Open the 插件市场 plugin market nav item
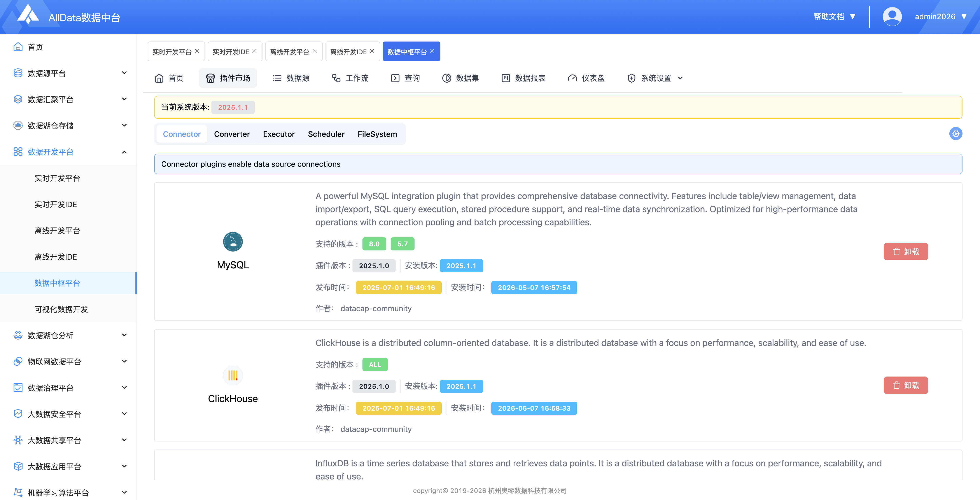Image resolution: width=980 pixels, height=500 pixels. point(228,78)
